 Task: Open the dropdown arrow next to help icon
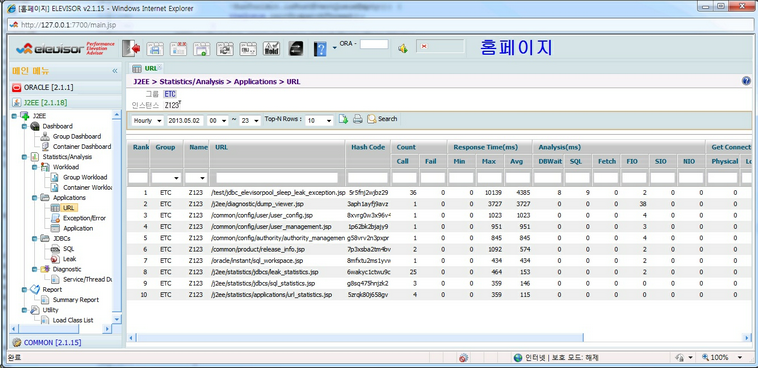334,48
